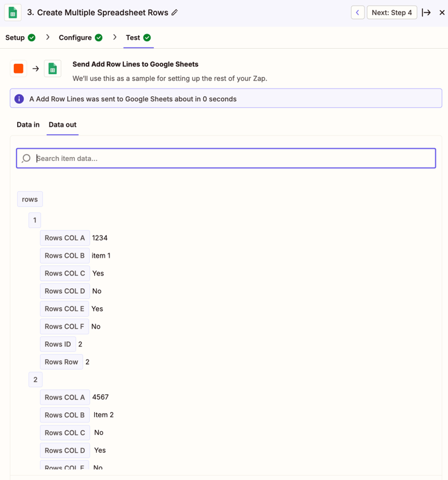Click the orange trigger app icon

[x=18, y=68]
